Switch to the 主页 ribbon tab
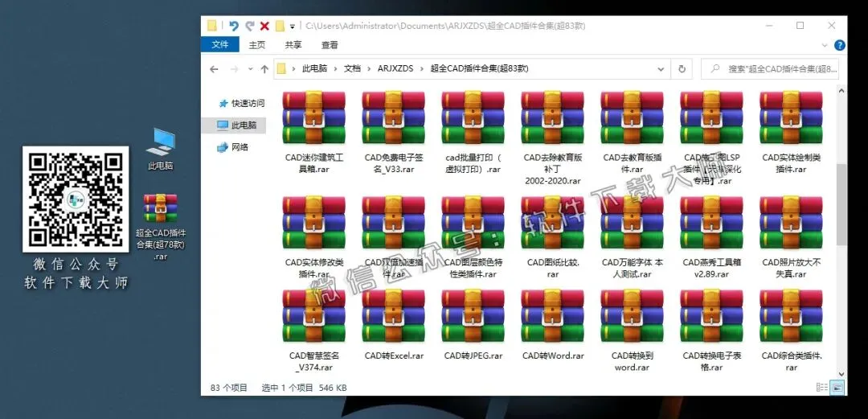This screenshot has height=419, width=868. click(256, 45)
